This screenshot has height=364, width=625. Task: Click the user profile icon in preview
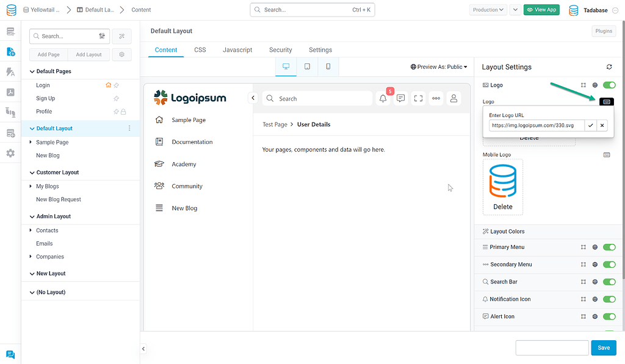tap(453, 98)
